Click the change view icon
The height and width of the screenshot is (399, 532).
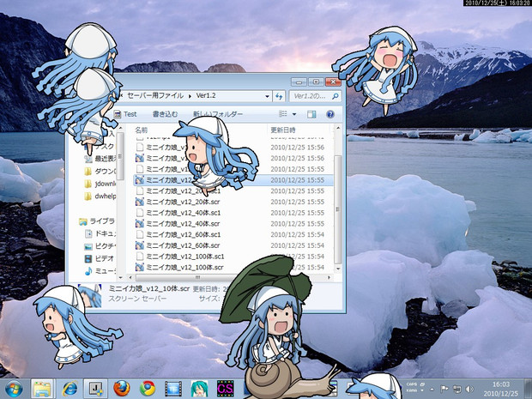(x=283, y=114)
